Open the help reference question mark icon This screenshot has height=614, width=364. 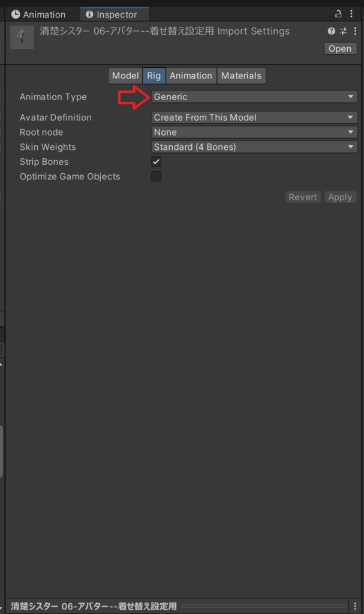click(x=332, y=31)
